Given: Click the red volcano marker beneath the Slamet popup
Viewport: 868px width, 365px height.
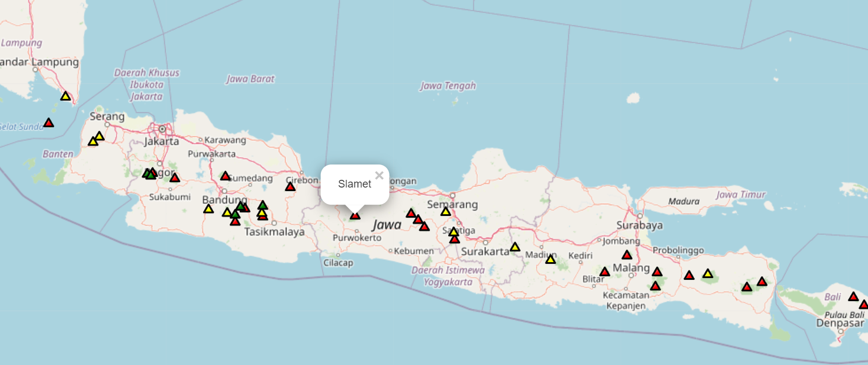Looking at the screenshot, I should 355,215.
